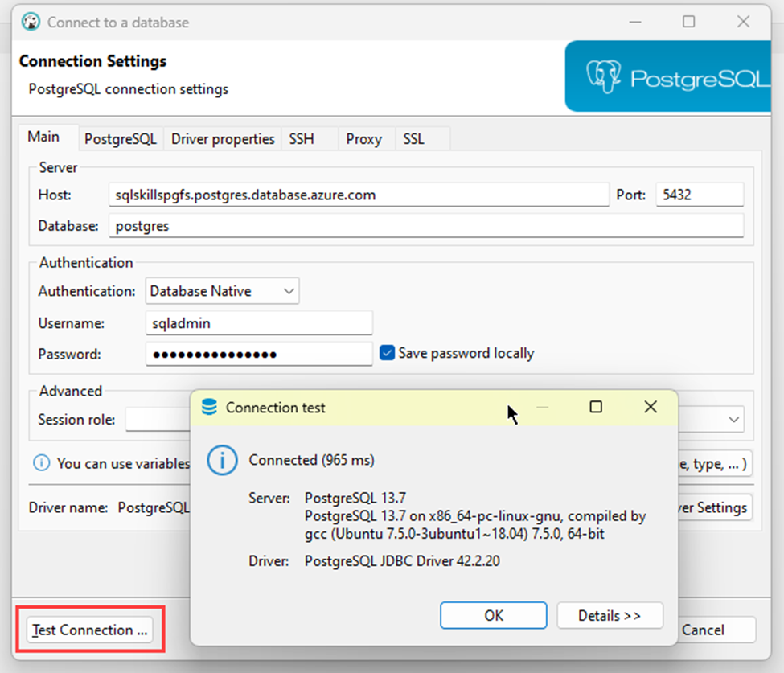Show more with Details >> button
Screen dimensions: 784x673
610,615
